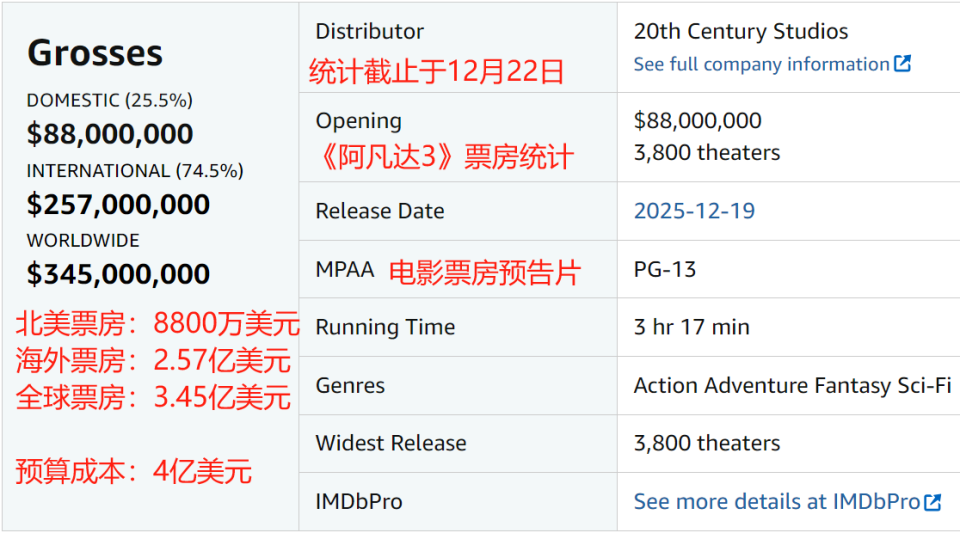Screen dimensions: 960x533
Task: Click the Action Adventure Fantasy Sci-Fi genres text
Action: pyautogui.click(x=792, y=385)
